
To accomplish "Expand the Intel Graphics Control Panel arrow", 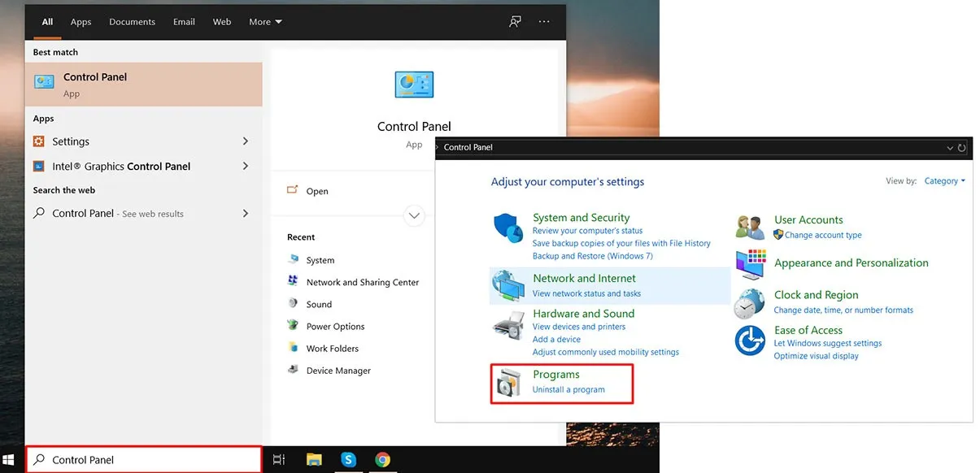I will 246,166.
